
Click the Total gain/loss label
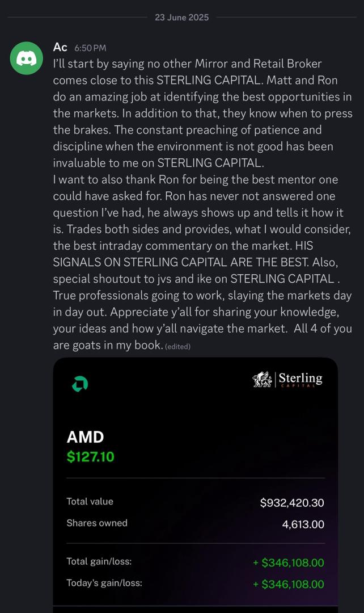pyautogui.click(x=99, y=561)
